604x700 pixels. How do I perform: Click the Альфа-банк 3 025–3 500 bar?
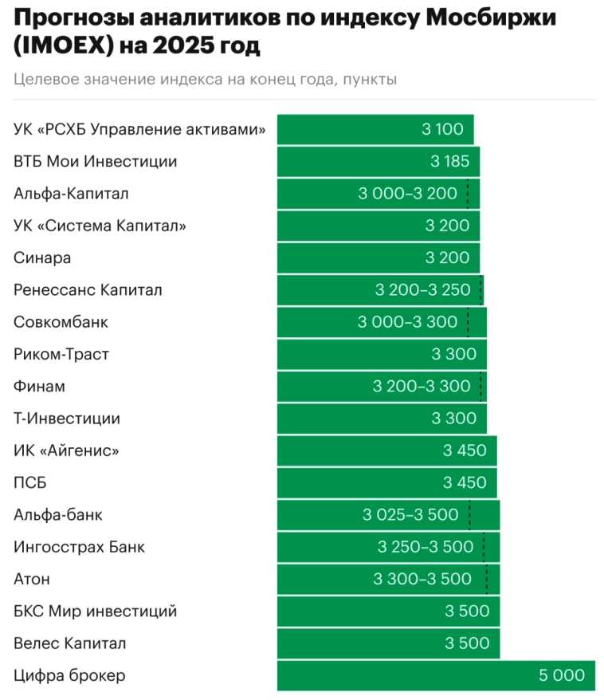pos(388,515)
